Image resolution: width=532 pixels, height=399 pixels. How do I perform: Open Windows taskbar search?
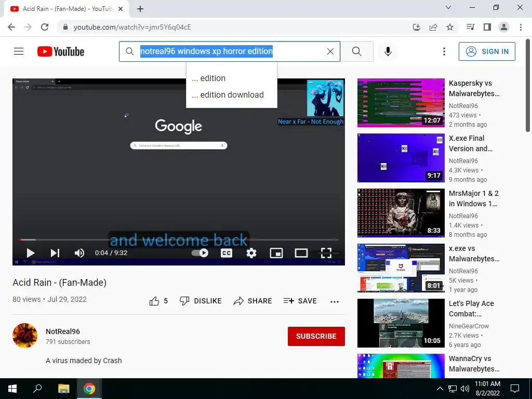[37, 389]
